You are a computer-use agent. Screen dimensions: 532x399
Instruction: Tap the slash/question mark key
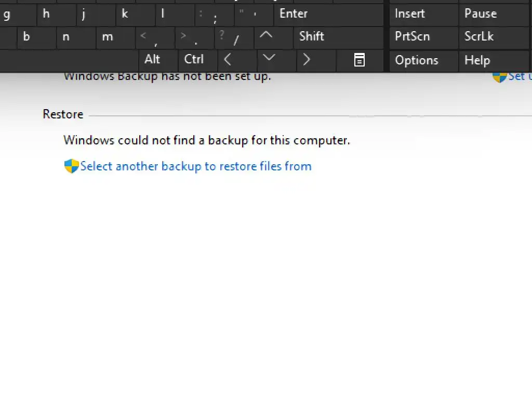tap(234, 37)
